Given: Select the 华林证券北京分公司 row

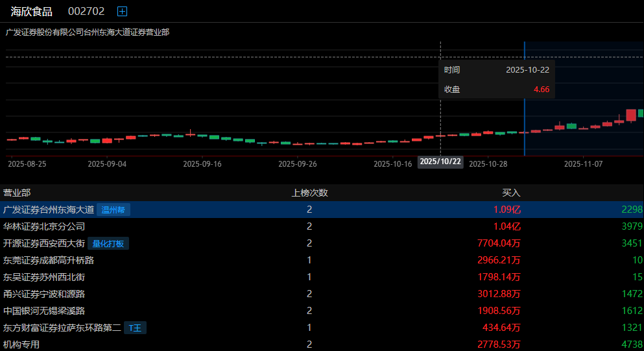Looking at the screenshot, I should pos(322,226).
